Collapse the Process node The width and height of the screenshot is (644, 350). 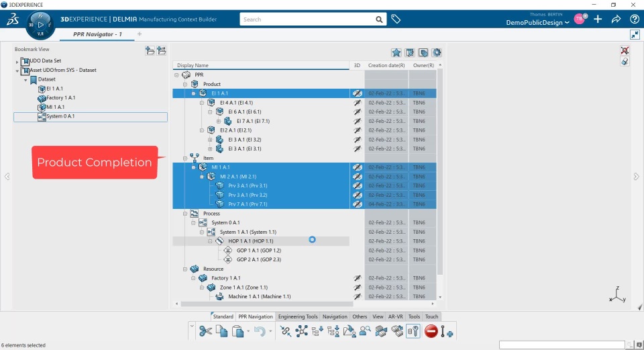pyautogui.click(x=185, y=214)
